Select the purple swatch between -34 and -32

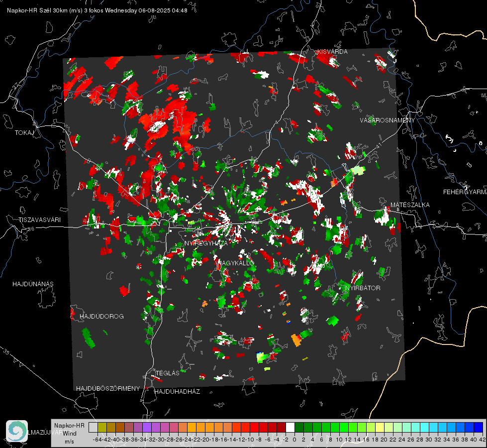point(147,427)
